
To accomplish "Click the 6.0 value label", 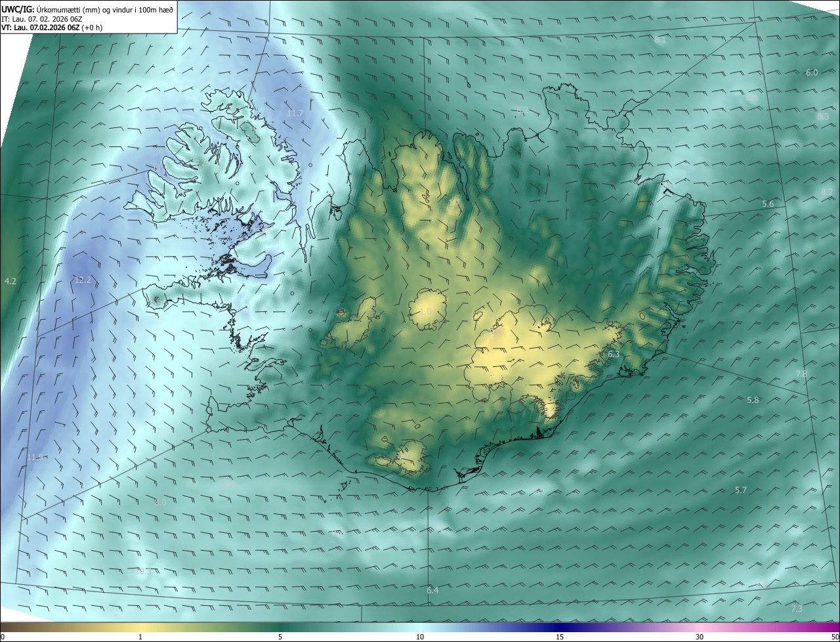I will [812, 73].
